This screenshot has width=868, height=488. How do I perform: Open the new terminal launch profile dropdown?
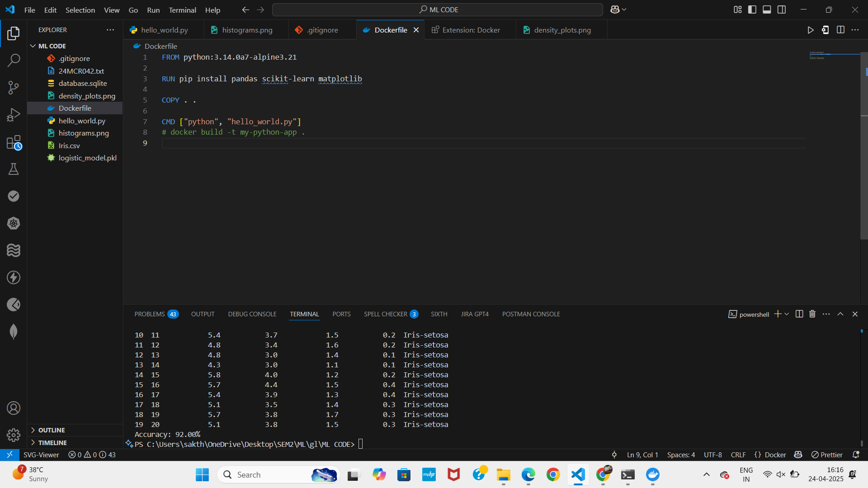coord(787,314)
